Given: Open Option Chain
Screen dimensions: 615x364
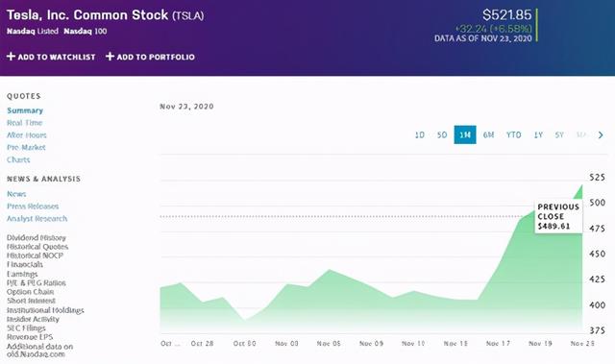Looking at the screenshot, I should (30, 292).
